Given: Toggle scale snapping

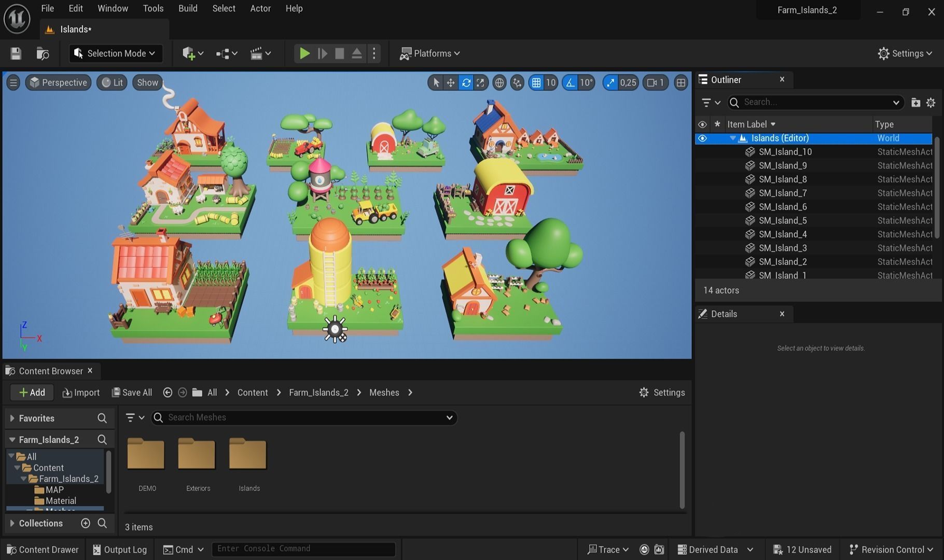Looking at the screenshot, I should coord(610,82).
